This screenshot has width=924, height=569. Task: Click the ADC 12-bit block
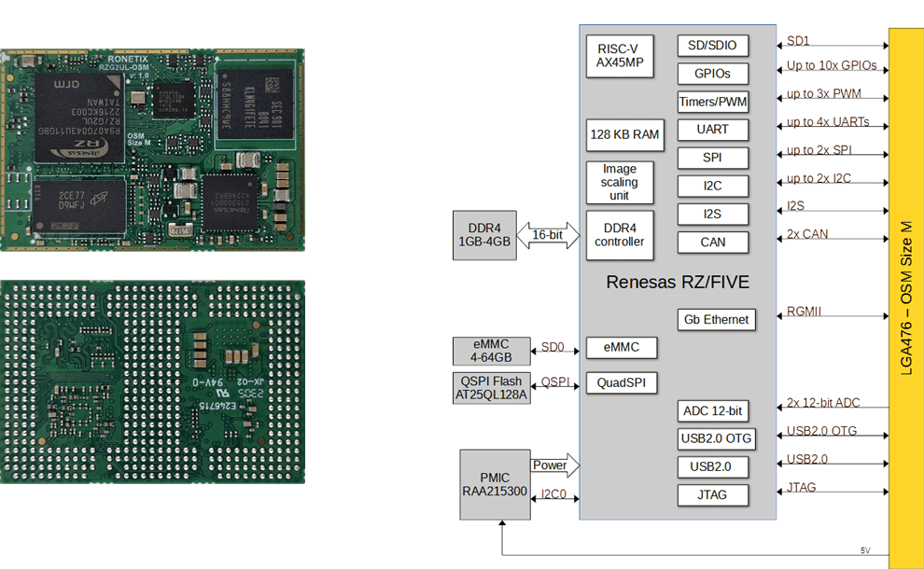pos(712,411)
